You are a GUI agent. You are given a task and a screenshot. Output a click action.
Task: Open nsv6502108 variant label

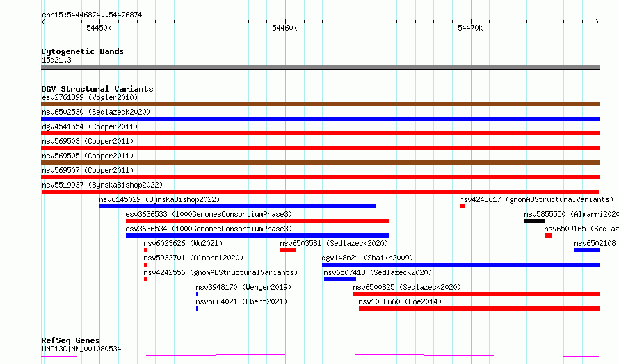[x=595, y=243]
